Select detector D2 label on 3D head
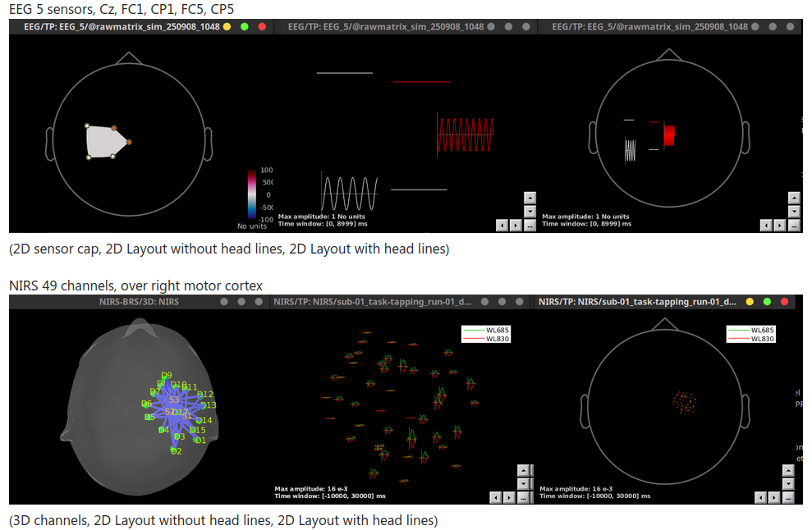The width and height of the screenshot is (812, 530). pyautogui.click(x=176, y=451)
